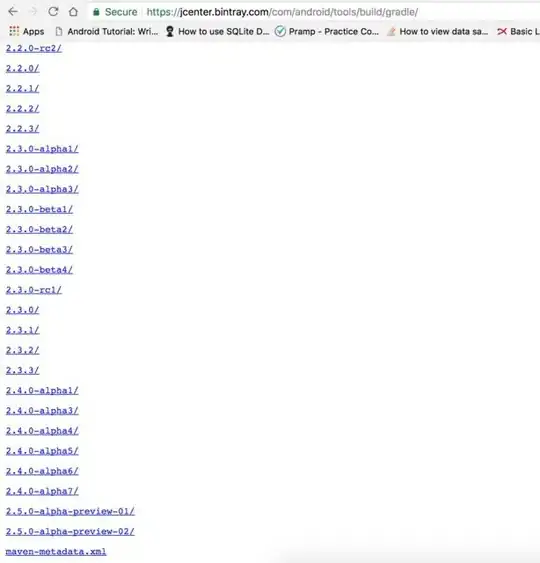Click the jcenter.bintray.com address bar URL
The width and height of the screenshot is (540, 563).
(x=282, y=12)
